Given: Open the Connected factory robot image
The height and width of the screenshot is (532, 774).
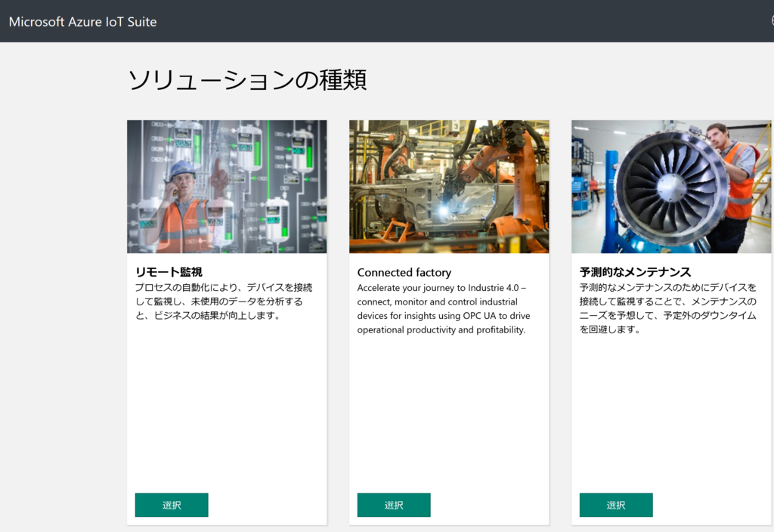Looking at the screenshot, I should 449,187.
